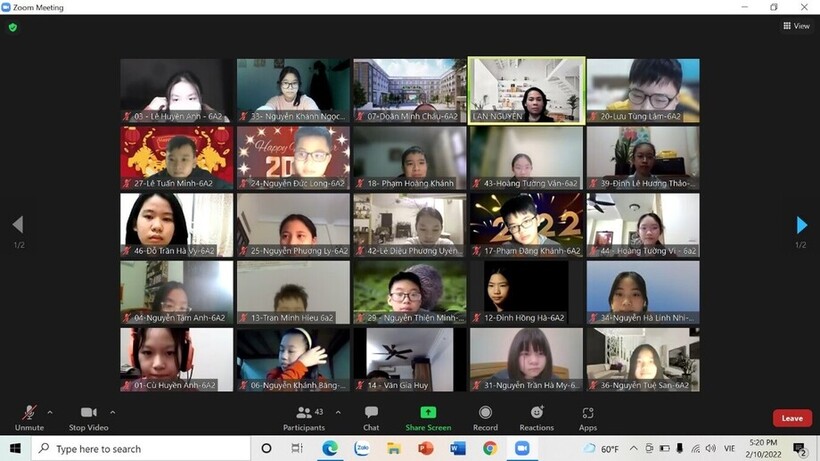
Task: Go to next page of participants
Action: click(801, 225)
